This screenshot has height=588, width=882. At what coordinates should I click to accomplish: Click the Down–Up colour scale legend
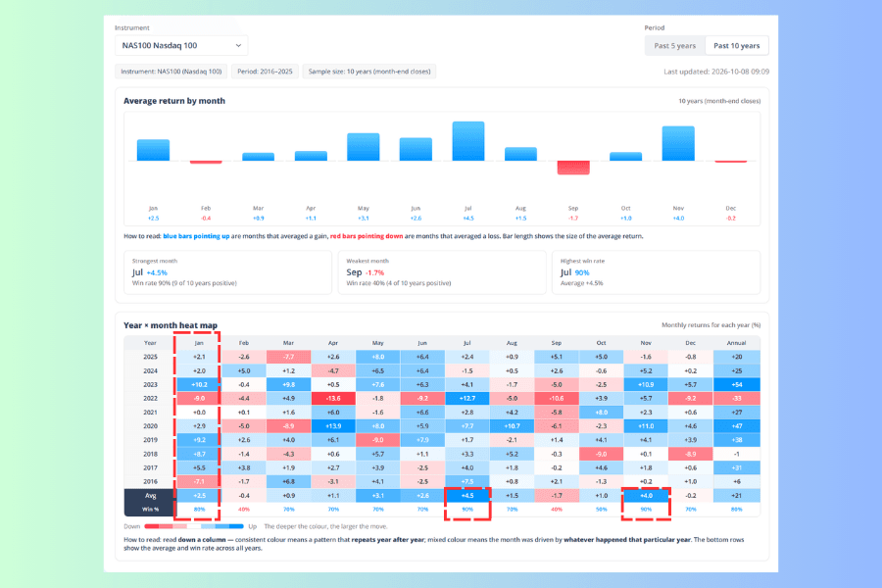[x=194, y=526]
